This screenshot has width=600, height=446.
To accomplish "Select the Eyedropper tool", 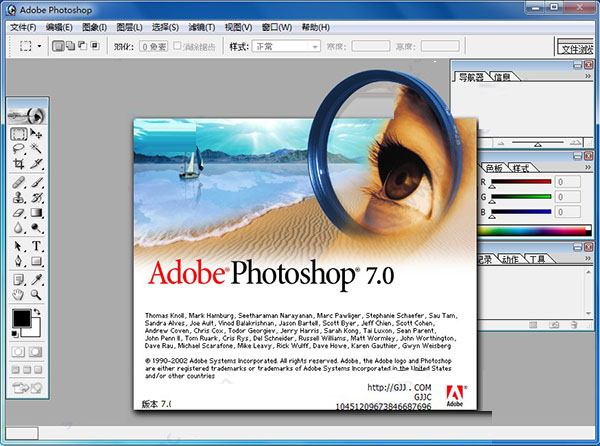I will 36,280.
